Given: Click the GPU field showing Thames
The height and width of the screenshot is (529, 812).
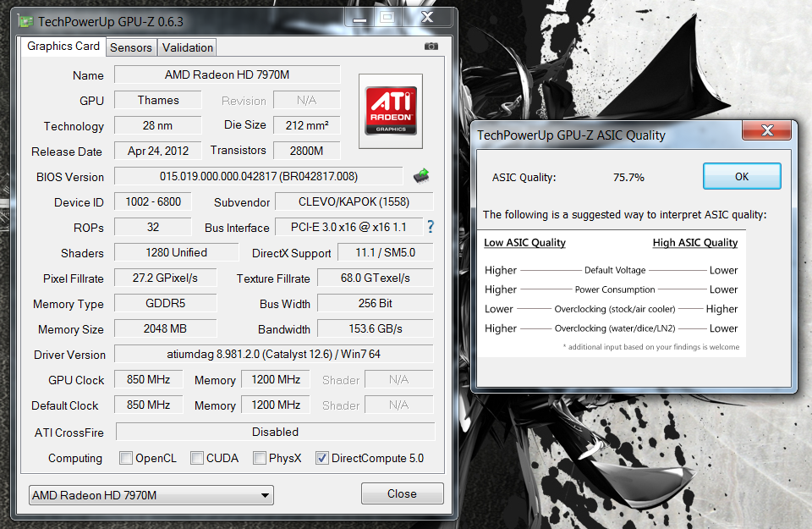Looking at the screenshot, I should click(x=158, y=100).
